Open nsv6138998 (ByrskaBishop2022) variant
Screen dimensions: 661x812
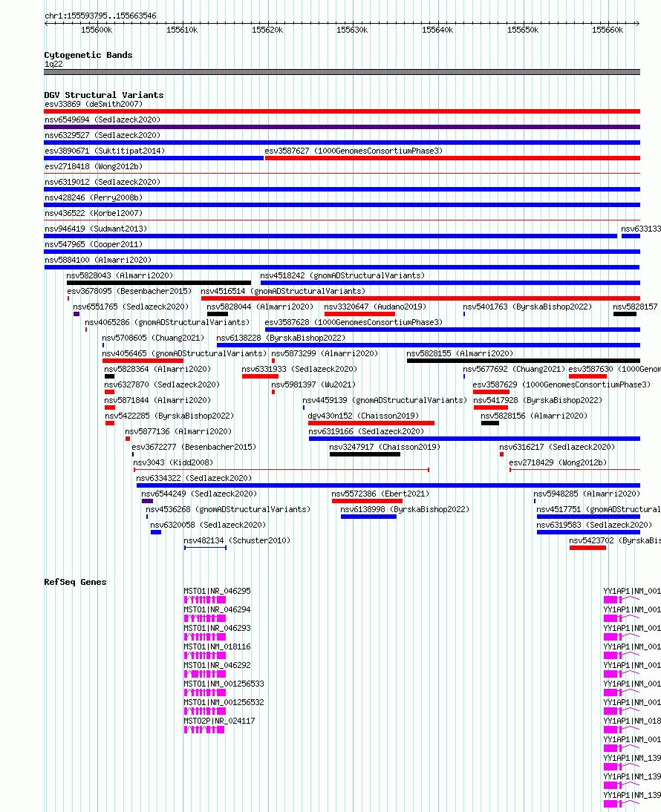tap(368, 517)
